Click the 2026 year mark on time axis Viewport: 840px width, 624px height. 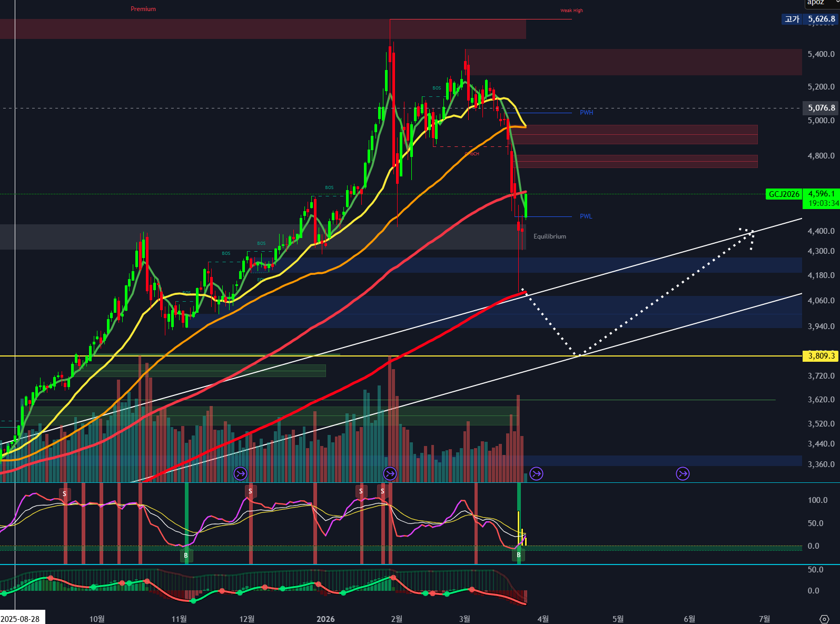click(325, 619)
